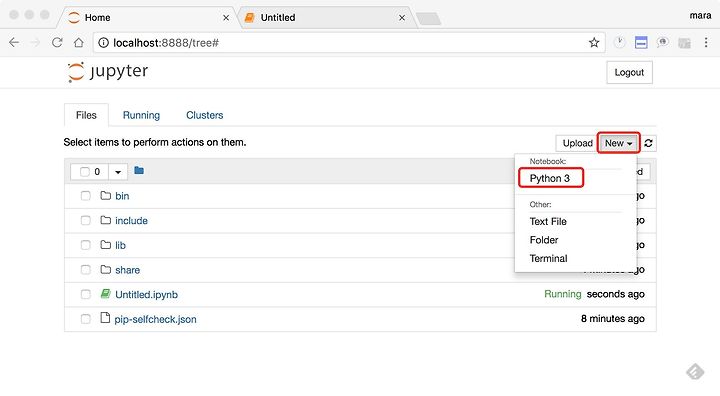Open the lib folder link
720x396 pixels.
120,245
